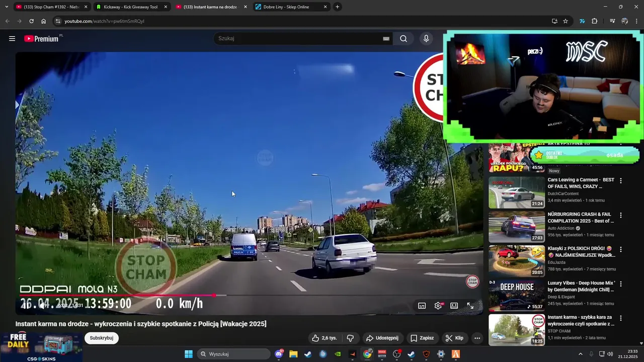644x362 pixels.
Task: Open Windows Start menu
Action: [x=188, y=354]
